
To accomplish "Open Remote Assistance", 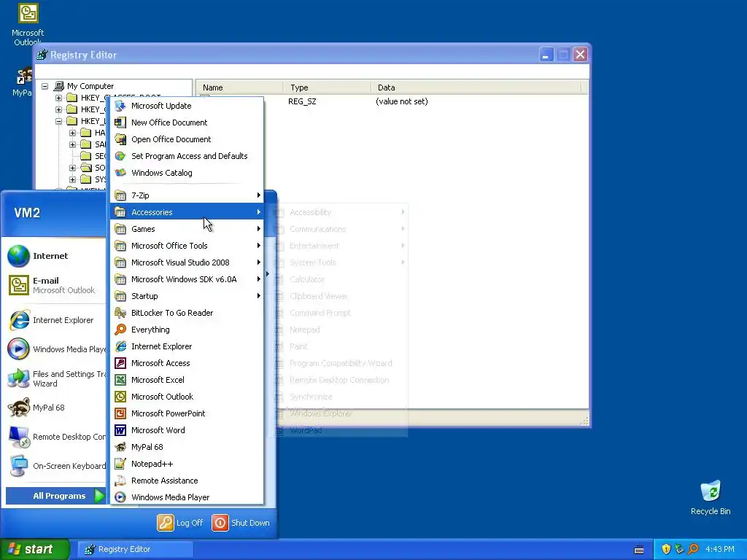I will pyautogui.click(x=187, y=481).
